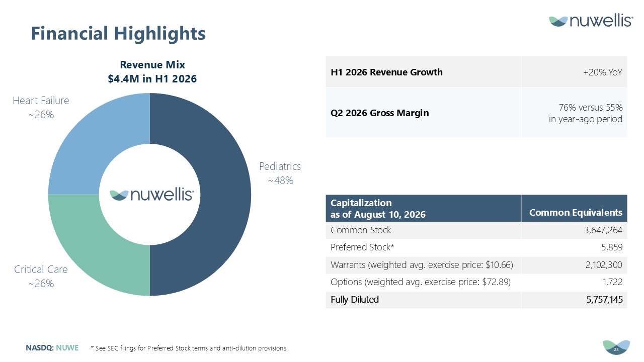This screenshot has height=362, width=644.
Task: Click the Pediatrics ~48% label
Action: 280,173
